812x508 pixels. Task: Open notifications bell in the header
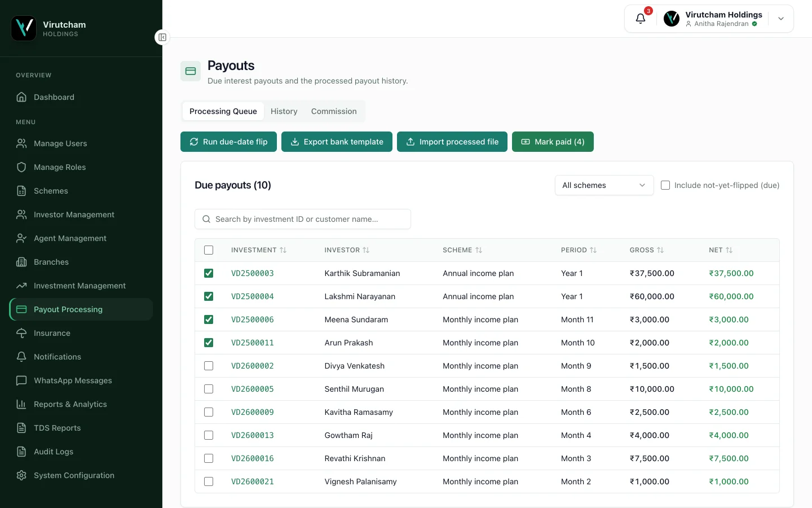pyautogui.click(x=641, y=19)
